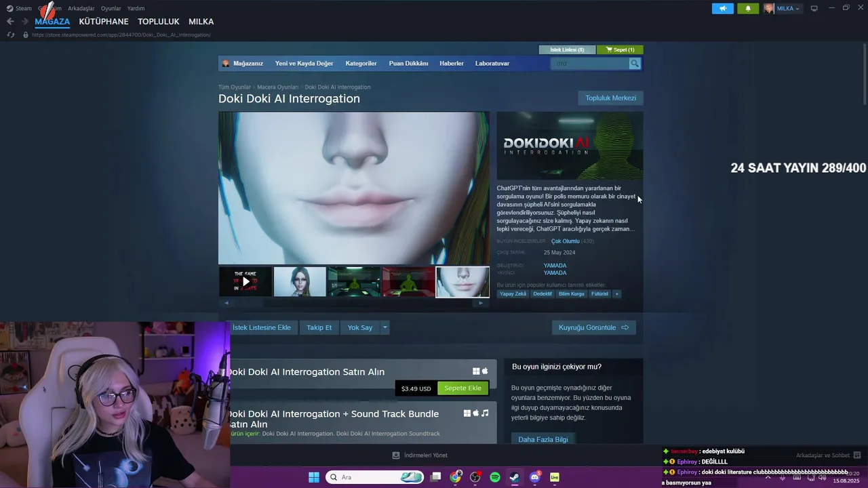The width and height of the screenshot is (868, 488).
Task: Reload the store page
Action: 10,35
